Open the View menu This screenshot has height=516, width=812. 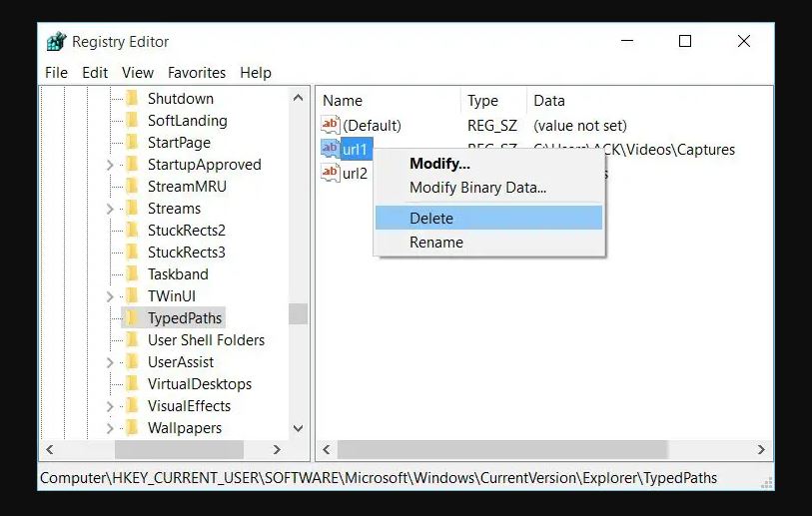click(138, 73)
